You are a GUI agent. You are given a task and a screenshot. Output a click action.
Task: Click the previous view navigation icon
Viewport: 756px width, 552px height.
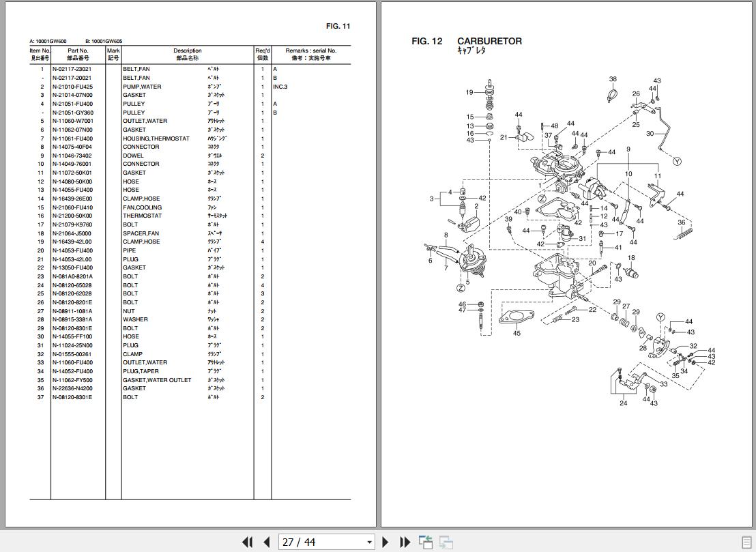tap(426, 542)
